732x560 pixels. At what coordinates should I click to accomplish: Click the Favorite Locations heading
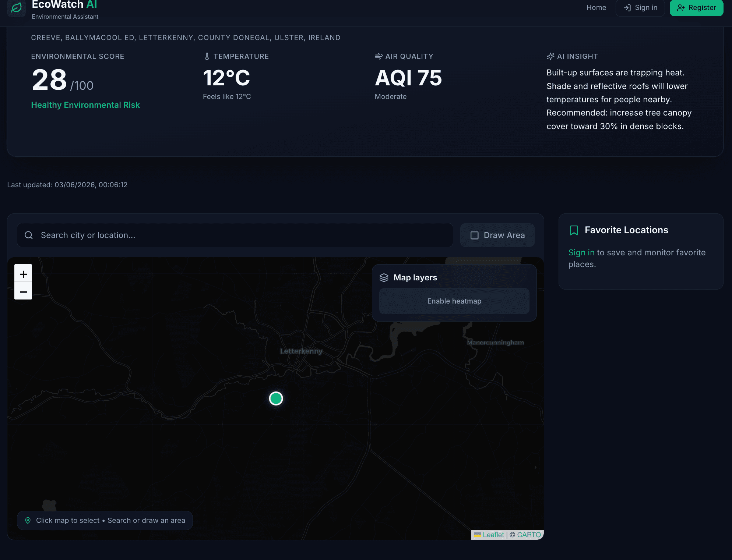coord(626,230)
